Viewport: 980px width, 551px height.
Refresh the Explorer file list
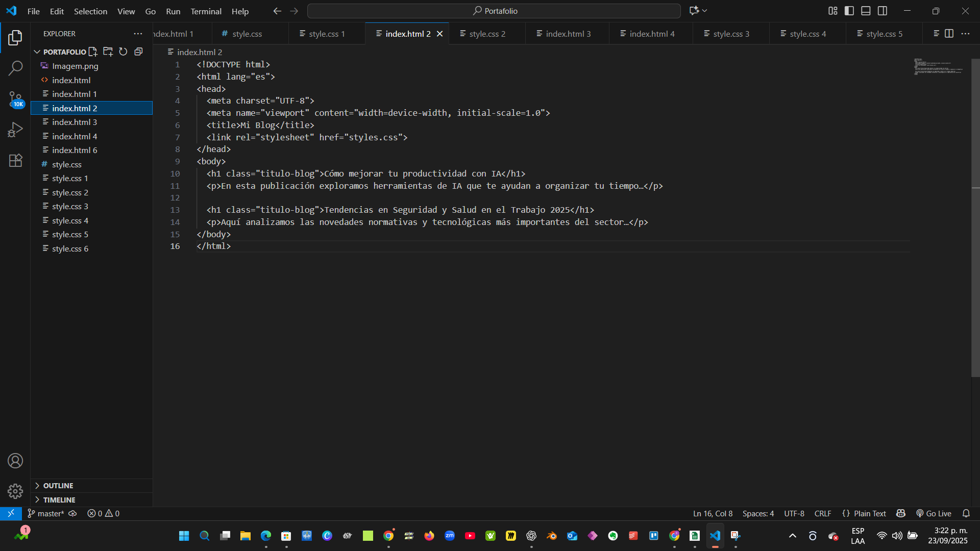(x=123, y=52)
